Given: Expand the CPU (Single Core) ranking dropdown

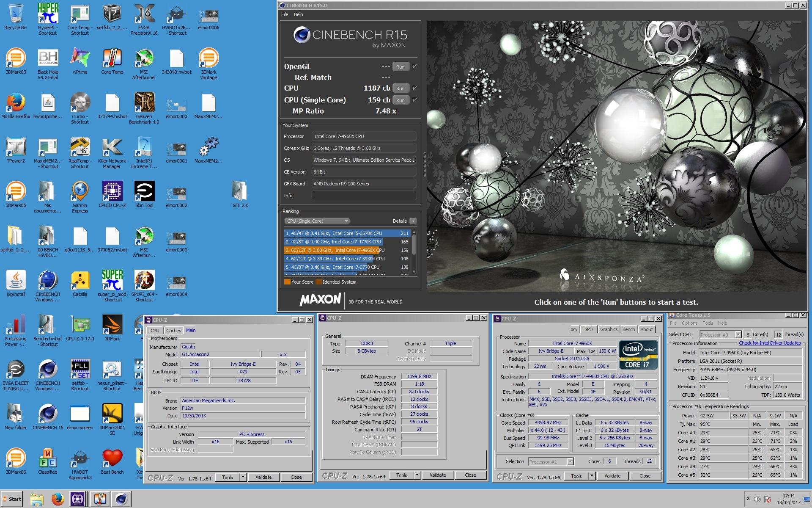Looking at the screenshot, I should (317, 221).
